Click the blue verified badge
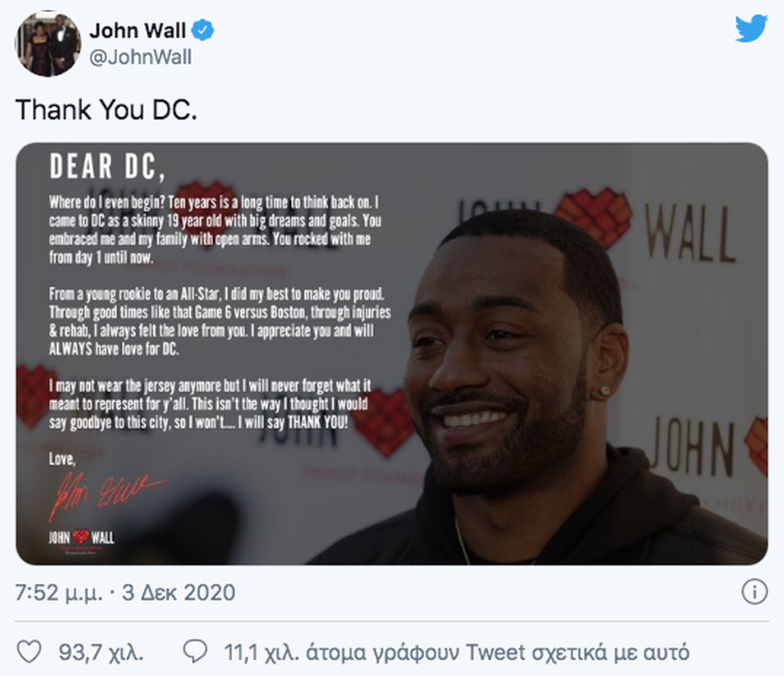This screenshot has width=784, height=676. point(203,31)
